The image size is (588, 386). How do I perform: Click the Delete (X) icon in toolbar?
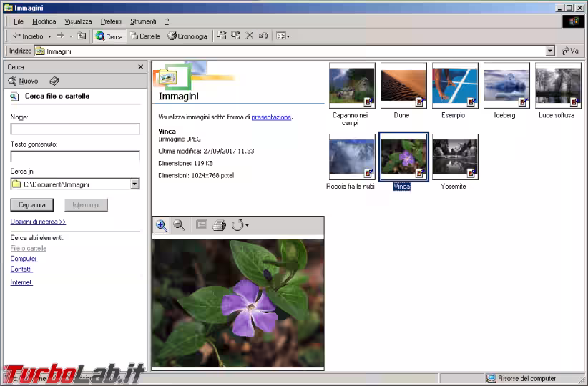[x=250, y=36]
